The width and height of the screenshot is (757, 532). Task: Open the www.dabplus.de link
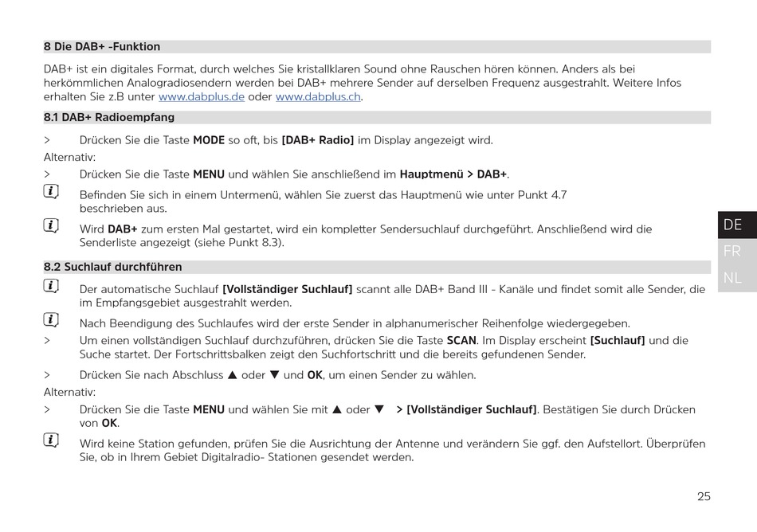(x=202, y=96)
